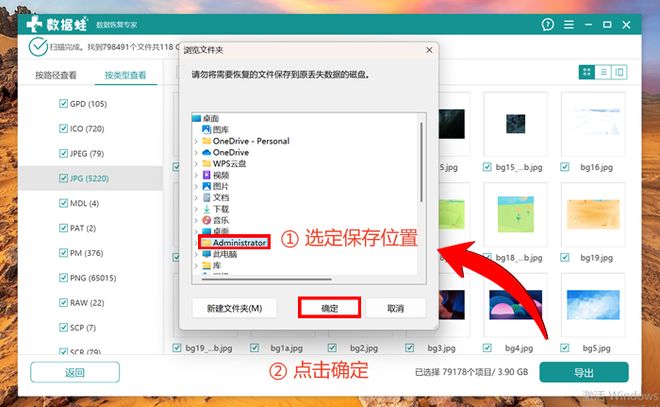Expand the WPS云盘 tree node

click(x=196, y=164)
